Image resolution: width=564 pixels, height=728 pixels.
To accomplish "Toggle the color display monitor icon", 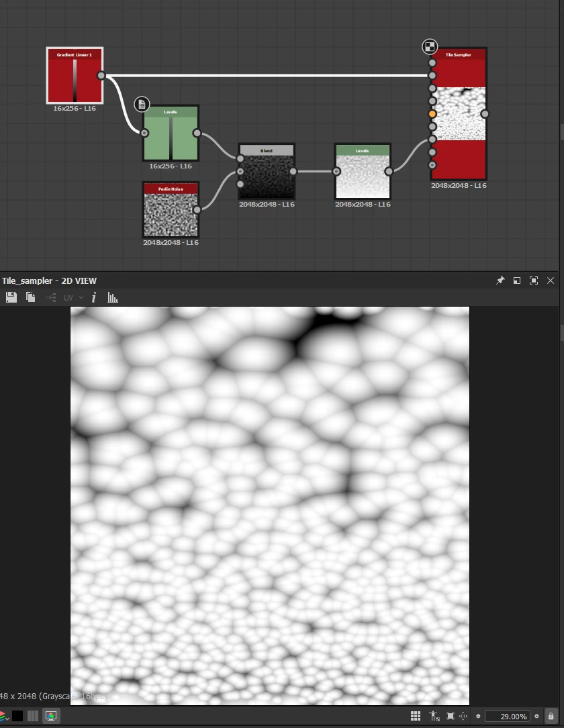I will [x=51, y=716].
